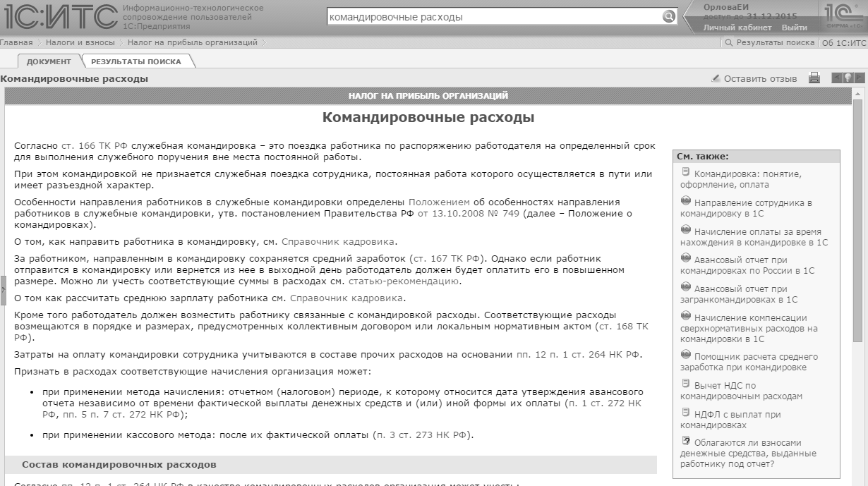
Task: Click Оставить отзыв link
Action: pos(760,78)
